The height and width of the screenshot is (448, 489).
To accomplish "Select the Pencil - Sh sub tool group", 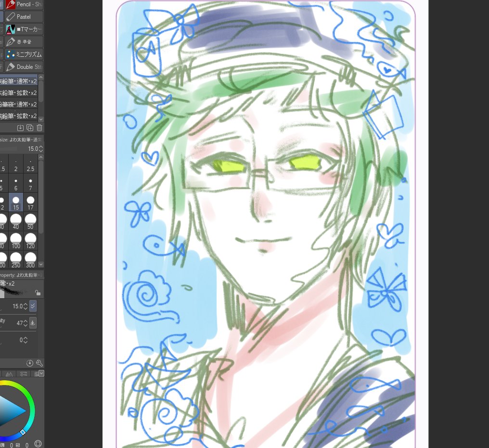I will tap(24, 4).
